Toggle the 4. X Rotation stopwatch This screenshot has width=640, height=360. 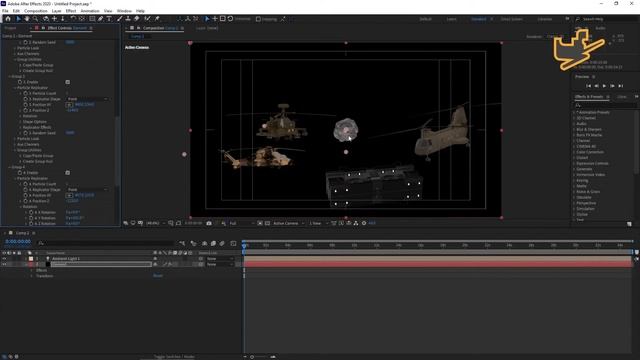[x=31, y=213]
